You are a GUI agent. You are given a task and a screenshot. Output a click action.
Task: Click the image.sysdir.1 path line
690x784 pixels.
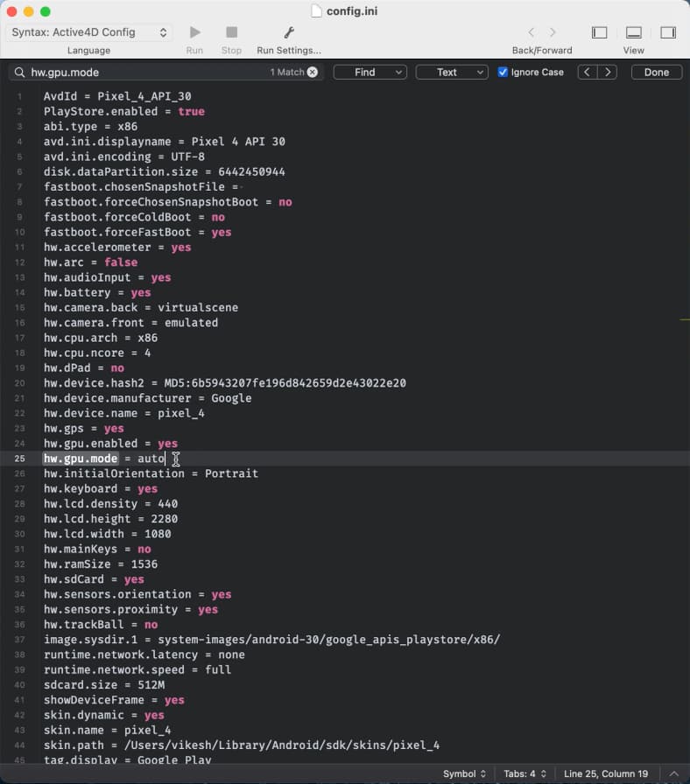pos(271,640)
